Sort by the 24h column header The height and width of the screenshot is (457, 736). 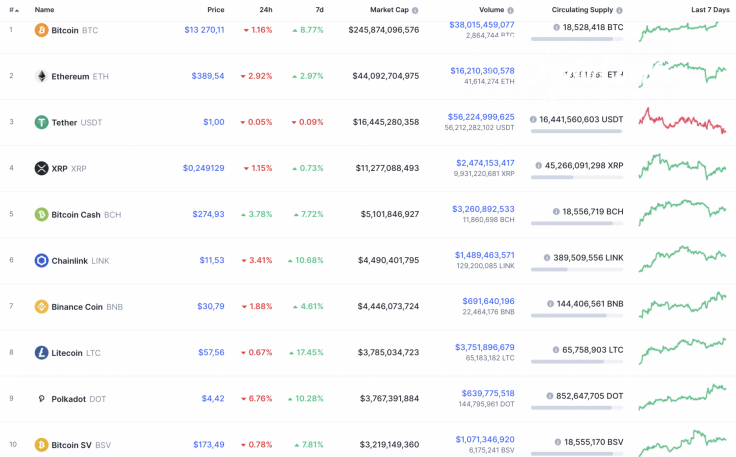tap(266, 10)
